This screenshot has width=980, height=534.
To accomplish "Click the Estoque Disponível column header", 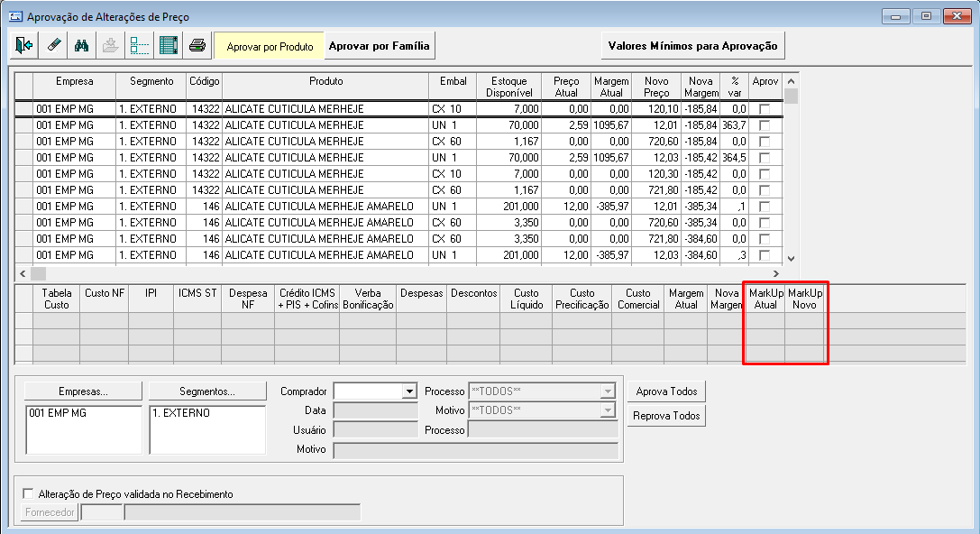I will coord(508,87).
